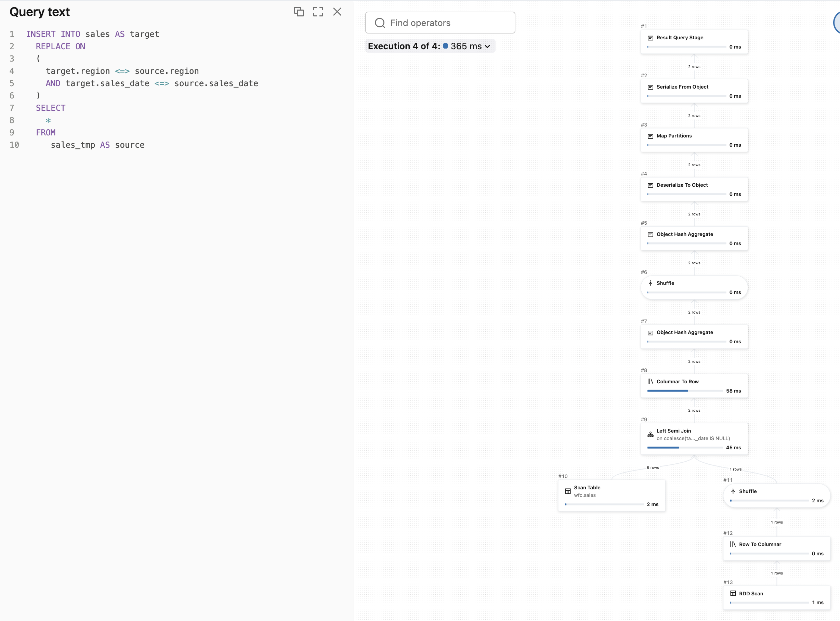The image size is (840, 621).
Task: Click the Scan Table wfc.sales table icon
Action: [x=568, y=491]
